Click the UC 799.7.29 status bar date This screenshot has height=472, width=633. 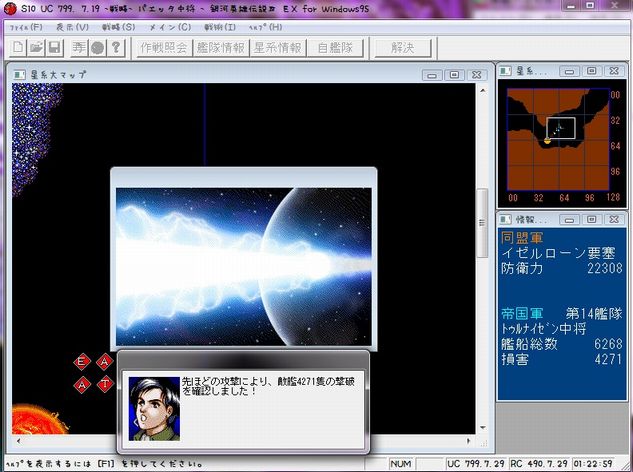pyautogui.click(x=477, y=464)
